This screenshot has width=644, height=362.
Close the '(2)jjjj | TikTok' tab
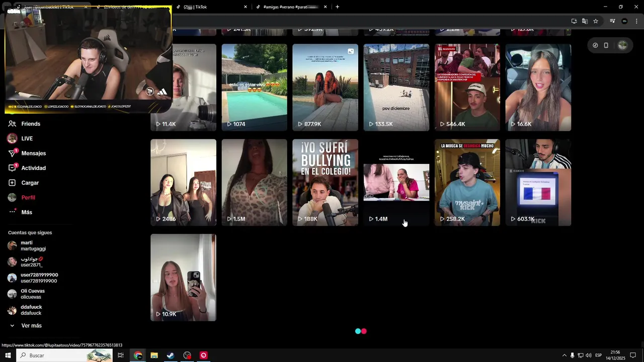(x=246, y=7)
